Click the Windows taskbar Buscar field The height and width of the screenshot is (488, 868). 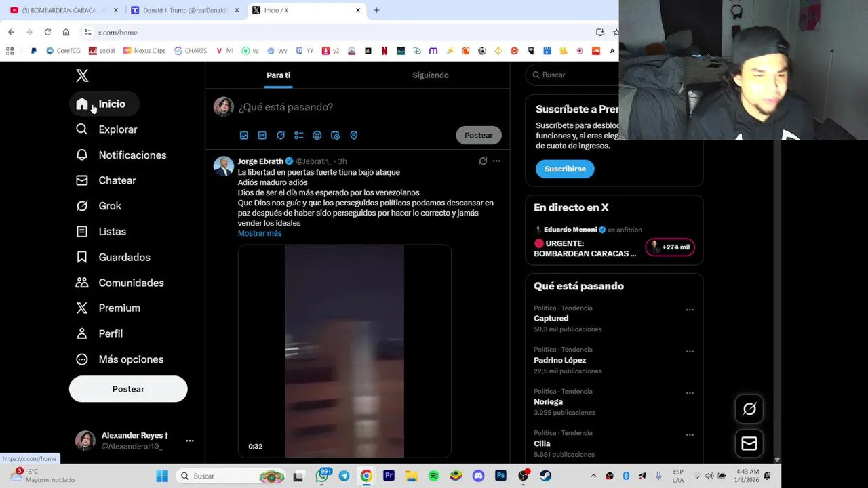231,476
